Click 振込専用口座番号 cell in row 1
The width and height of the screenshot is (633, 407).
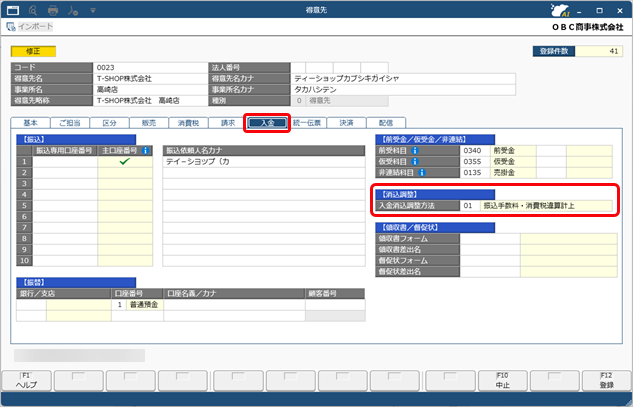pos(65,162)
